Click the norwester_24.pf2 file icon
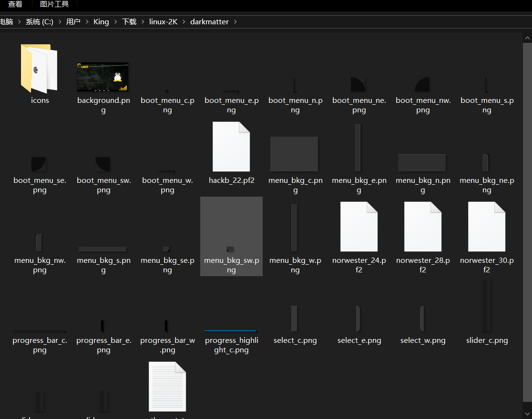Screen dimensions: 532x419 (x=359, y=227)
